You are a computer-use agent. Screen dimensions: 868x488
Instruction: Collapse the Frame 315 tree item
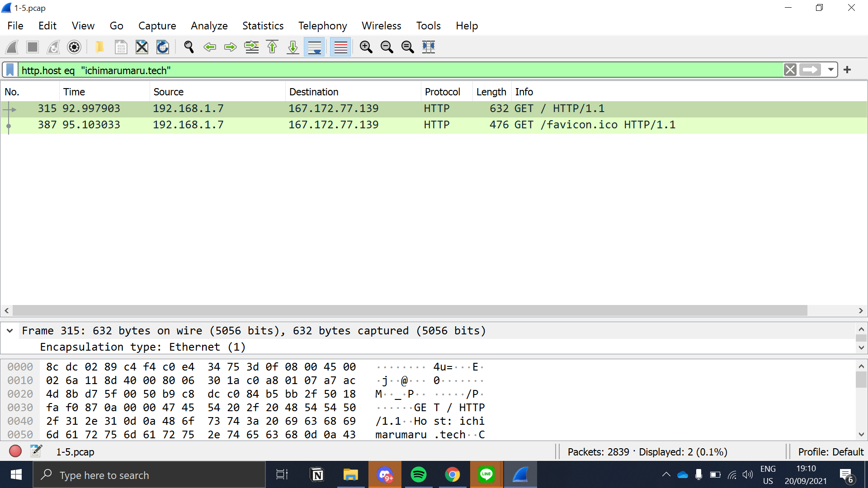click(9, 331)
